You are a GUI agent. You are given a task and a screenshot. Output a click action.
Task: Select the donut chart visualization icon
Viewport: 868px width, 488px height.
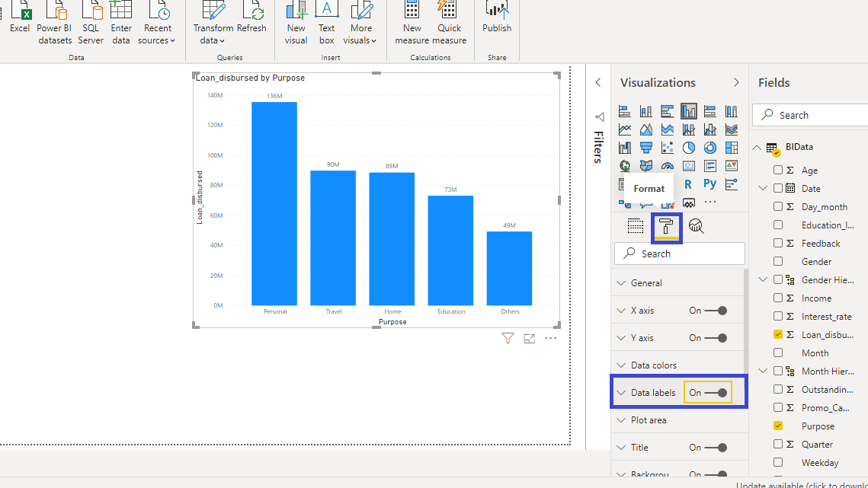(x=710, y=148)
